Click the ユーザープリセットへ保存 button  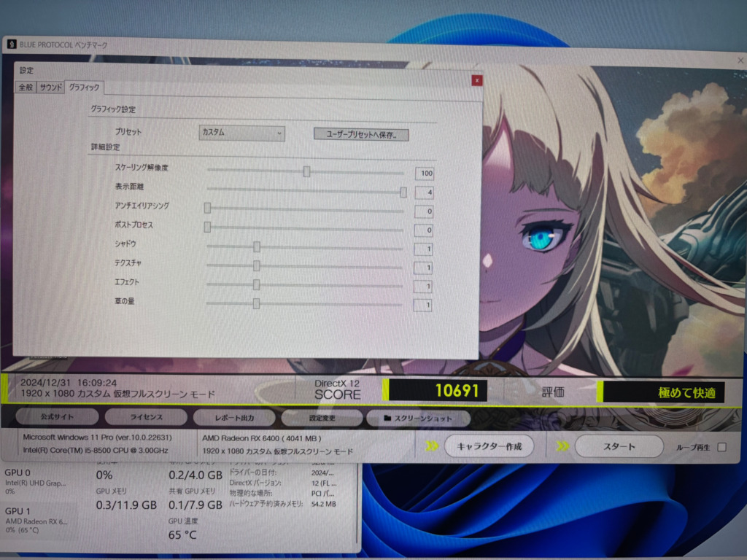(x=361, y=135)
